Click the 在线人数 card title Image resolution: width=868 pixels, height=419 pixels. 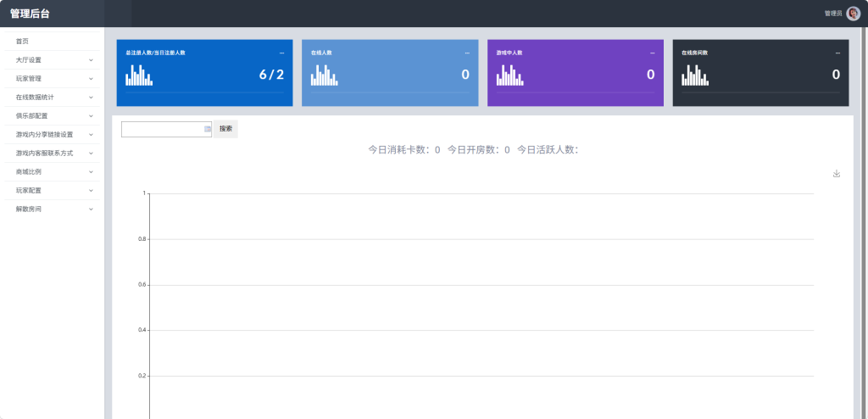[321, 53]
